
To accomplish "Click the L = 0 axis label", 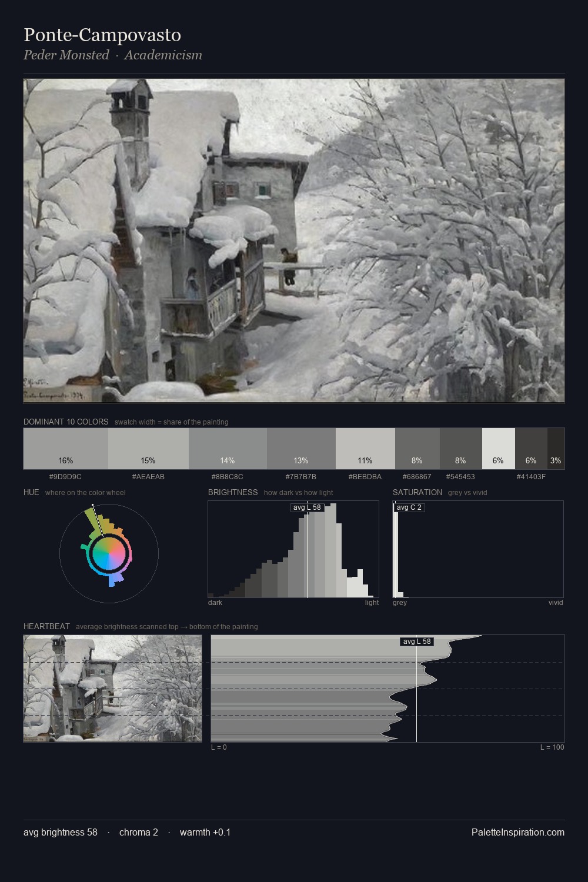I will click(219, 747).
